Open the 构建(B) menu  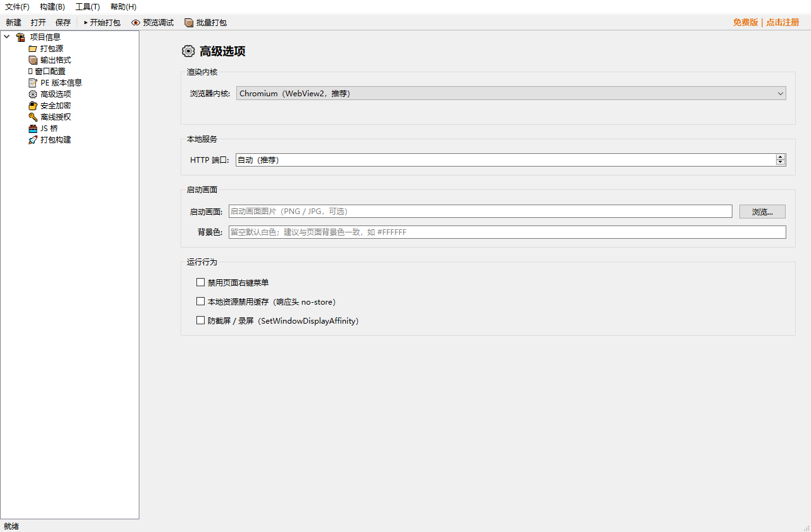(x=52, y=7)
